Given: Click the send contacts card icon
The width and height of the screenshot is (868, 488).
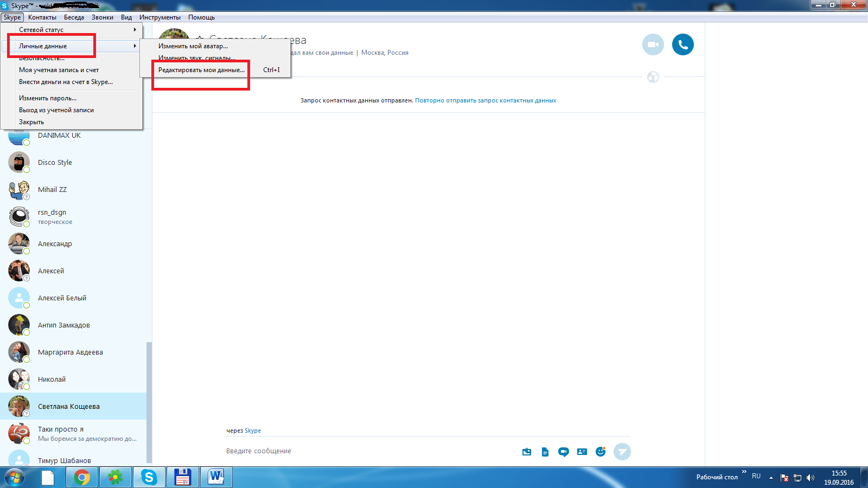Looking at the screenshot, I should (x=582, y=452).
